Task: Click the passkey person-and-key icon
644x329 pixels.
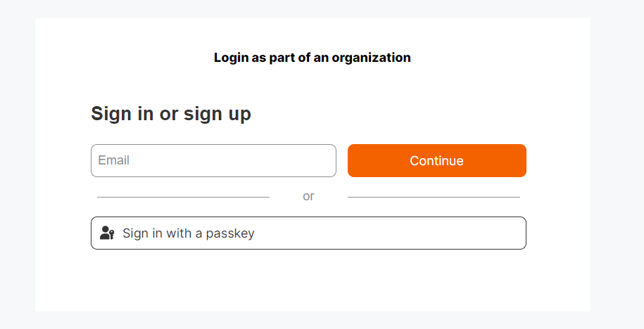Action: (107, 233)
